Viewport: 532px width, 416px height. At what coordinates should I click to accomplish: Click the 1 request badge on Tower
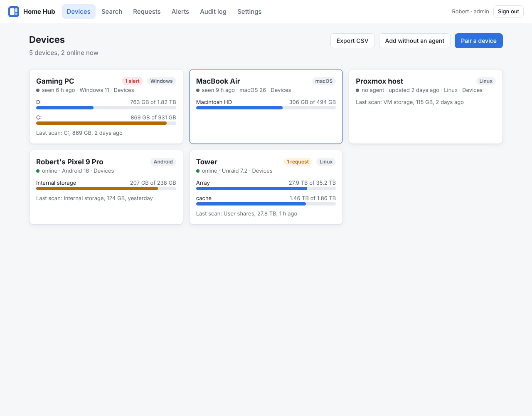(298, 162)
